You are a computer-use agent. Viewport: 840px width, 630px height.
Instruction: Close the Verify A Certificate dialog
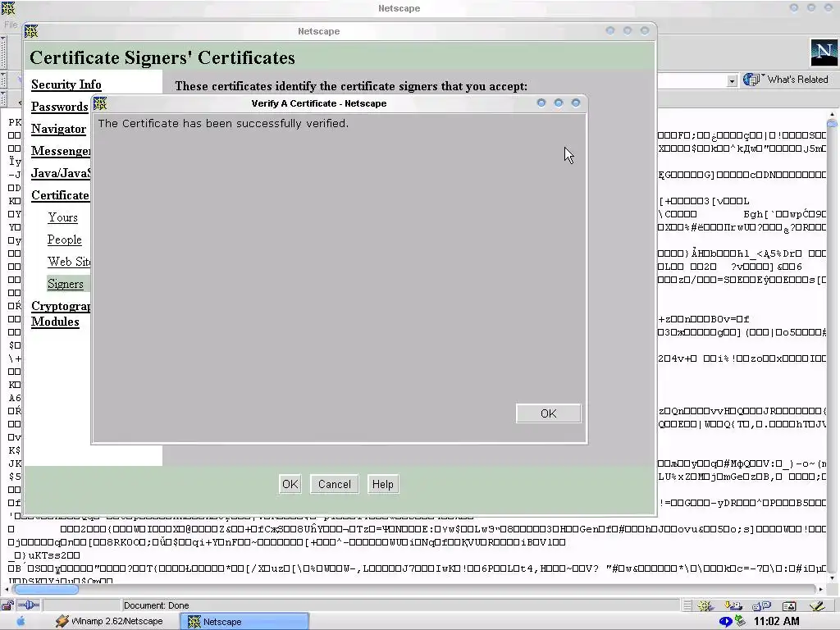point(576,103)
